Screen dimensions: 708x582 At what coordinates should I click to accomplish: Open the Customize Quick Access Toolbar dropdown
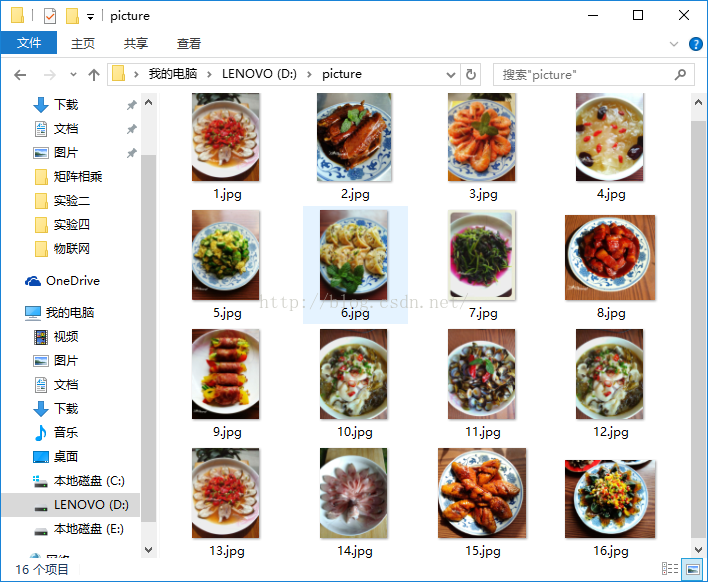[x=91, y=17]
